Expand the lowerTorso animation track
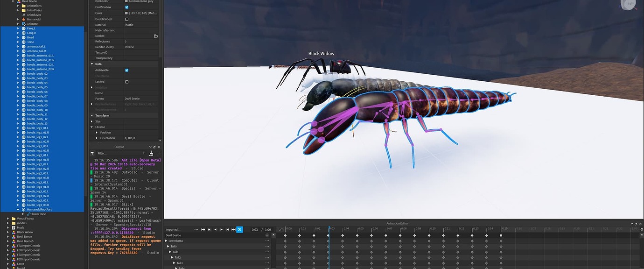The height and width of the screenshot is (269, 644). (x=166, y=241)
